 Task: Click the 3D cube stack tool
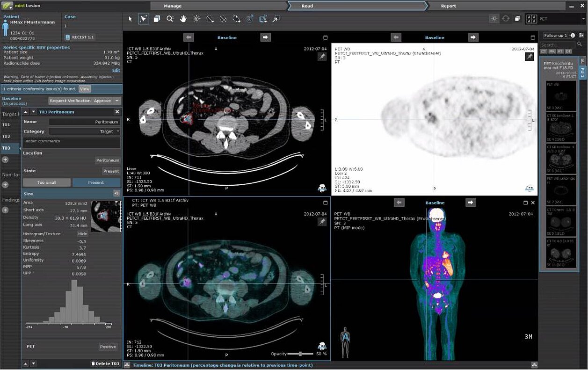point(157,19)
